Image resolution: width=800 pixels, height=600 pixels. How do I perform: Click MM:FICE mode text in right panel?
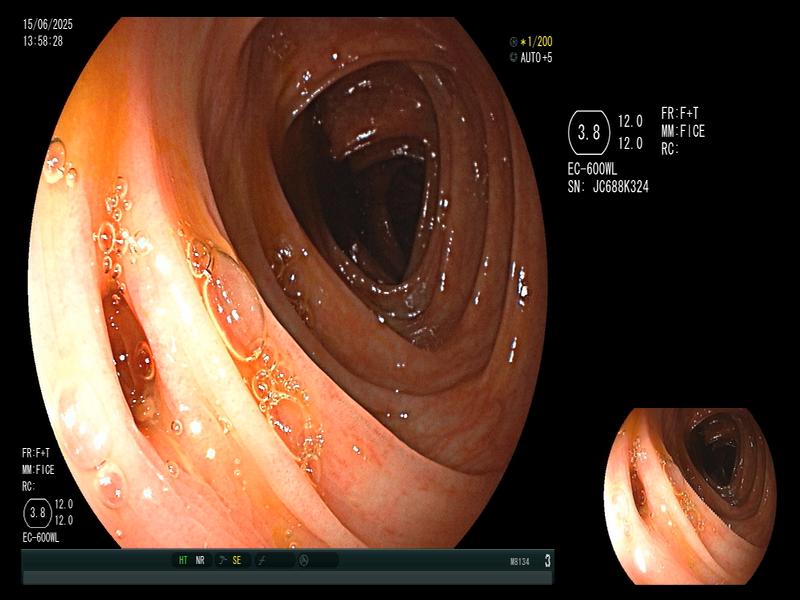(x=683, y=131)
